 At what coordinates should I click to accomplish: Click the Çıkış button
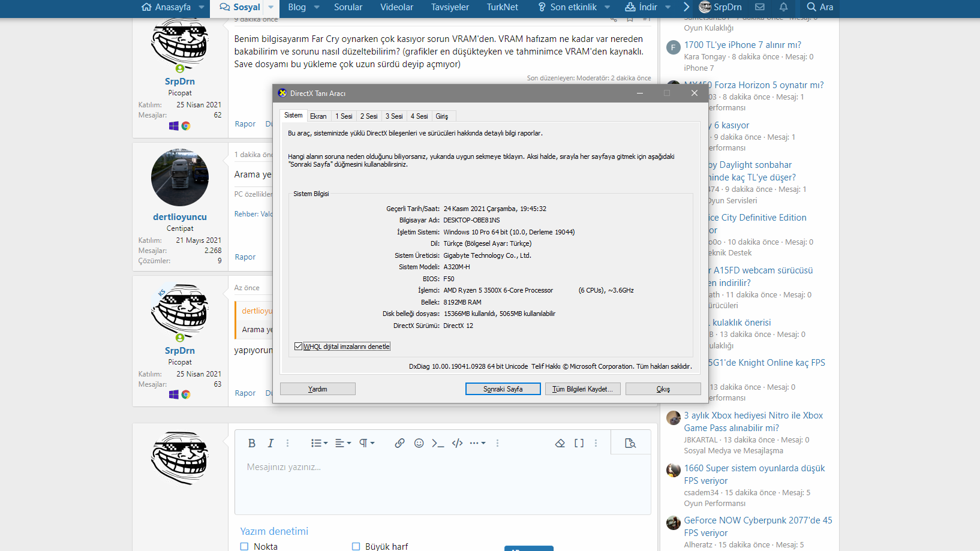tap(663, 389)
